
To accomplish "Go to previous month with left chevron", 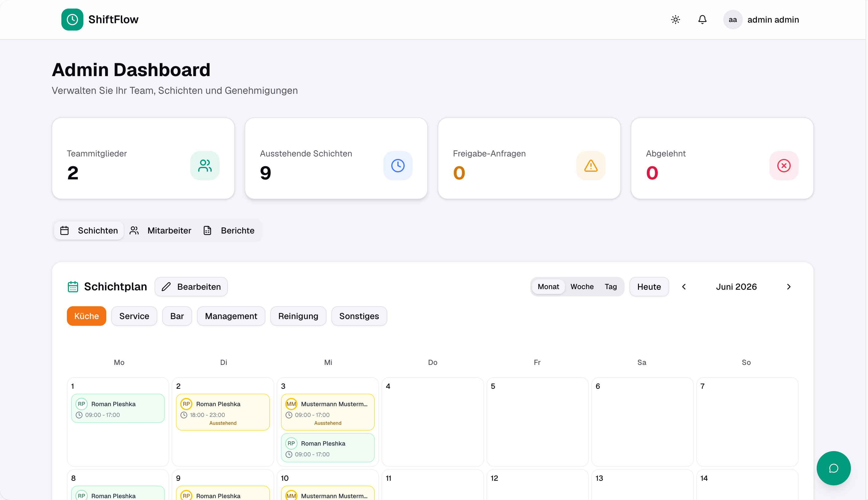I will pyautogui.click(x=684, y=287).
